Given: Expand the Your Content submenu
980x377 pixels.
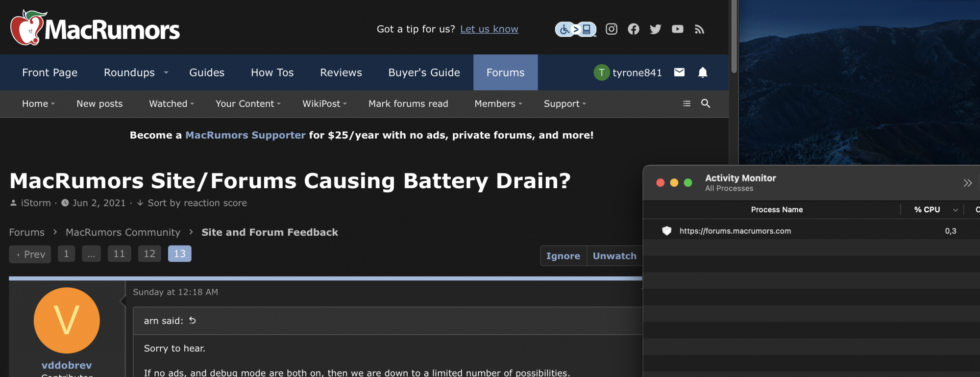Looking at the screenshot, I should point(279,104).
